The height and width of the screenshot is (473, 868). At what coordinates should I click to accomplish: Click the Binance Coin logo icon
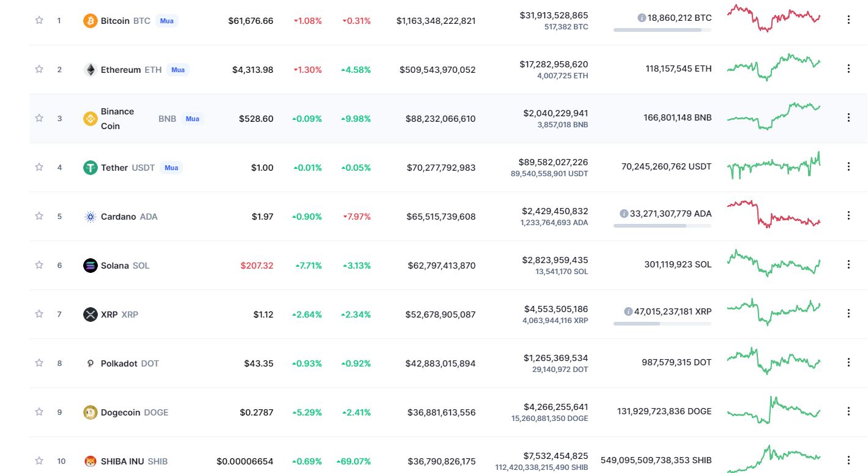(90, 119)
